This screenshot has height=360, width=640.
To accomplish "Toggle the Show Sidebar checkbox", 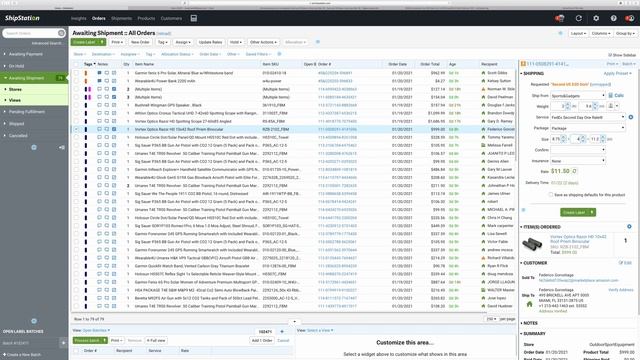I will tap(610, 55).
